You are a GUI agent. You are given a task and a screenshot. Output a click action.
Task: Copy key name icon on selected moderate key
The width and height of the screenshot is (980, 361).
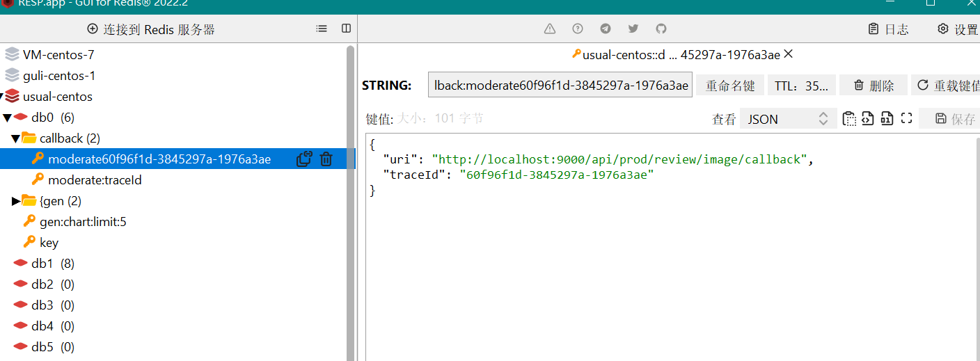(303, 159)
